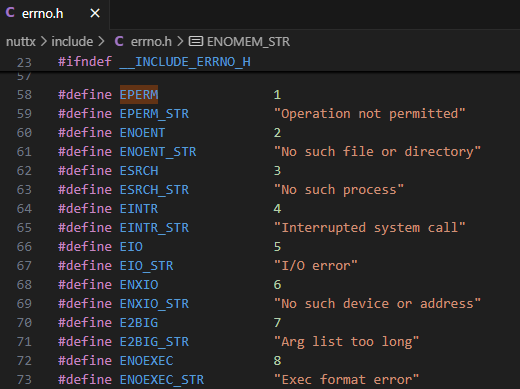This screenshot has height=389, width=520.
Task: Click the #define keyword on line 64
Action: pos(85,209)
